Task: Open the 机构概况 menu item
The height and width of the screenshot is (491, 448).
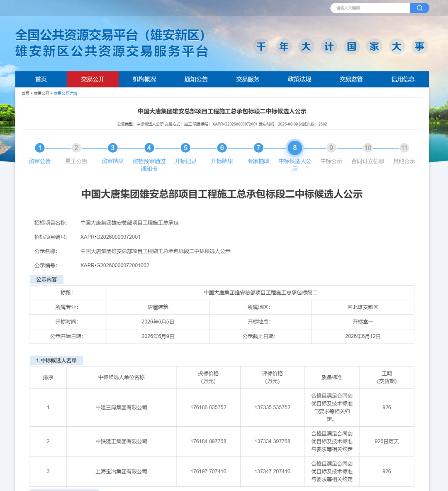Action: pos(144,79)
